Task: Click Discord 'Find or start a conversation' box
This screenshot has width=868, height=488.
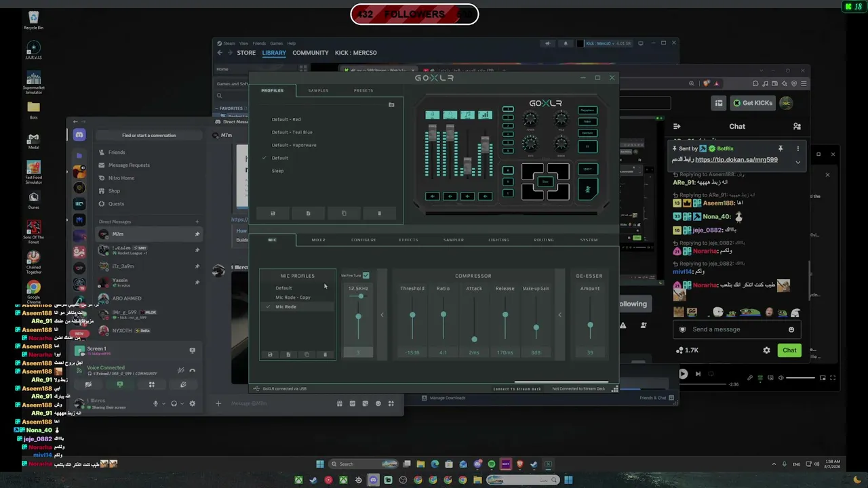Action: pyautogui.click(x=149, y=136)
